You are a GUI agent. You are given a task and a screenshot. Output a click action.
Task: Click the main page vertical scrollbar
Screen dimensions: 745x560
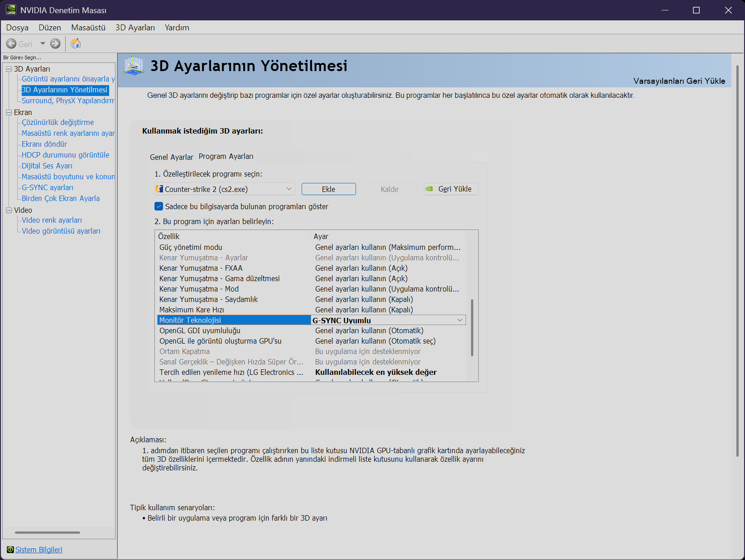[x=737, y=260]
